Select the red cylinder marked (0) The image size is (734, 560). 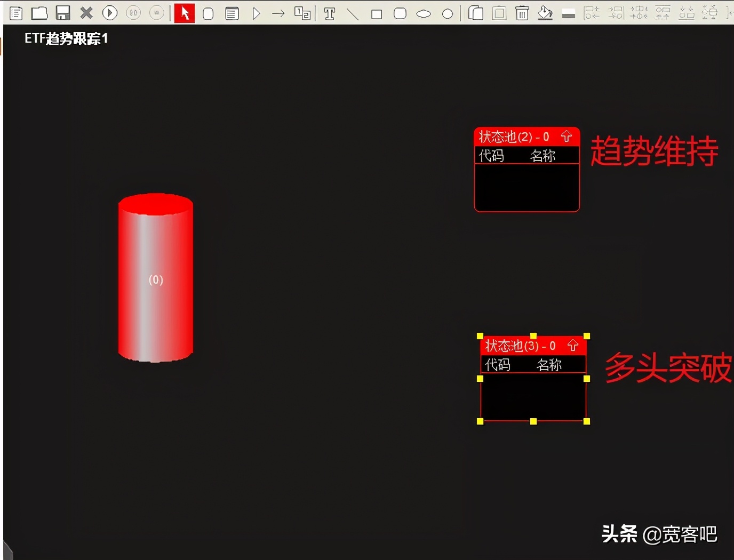point(155,279)
